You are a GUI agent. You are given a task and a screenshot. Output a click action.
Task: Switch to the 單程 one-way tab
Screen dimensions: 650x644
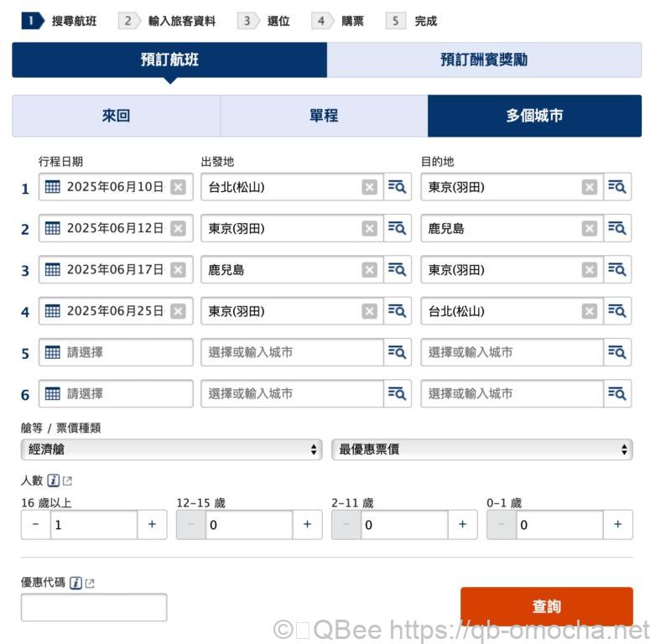point(324,116)
